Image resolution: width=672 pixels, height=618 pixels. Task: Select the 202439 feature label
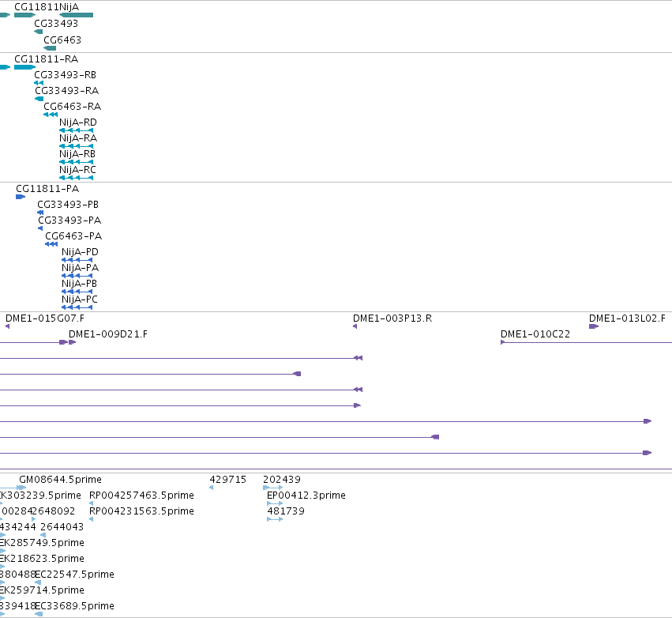tap(282, 480)
